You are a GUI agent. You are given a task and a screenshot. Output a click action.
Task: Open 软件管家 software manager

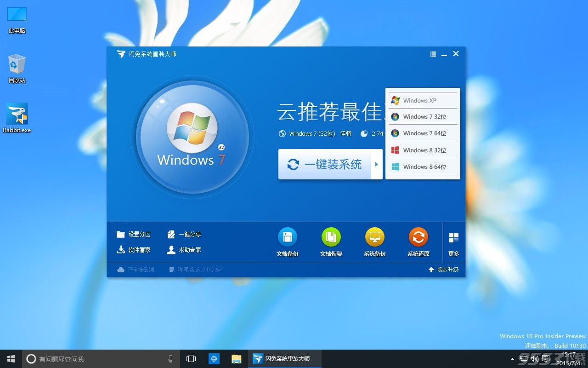pos(134,250)
